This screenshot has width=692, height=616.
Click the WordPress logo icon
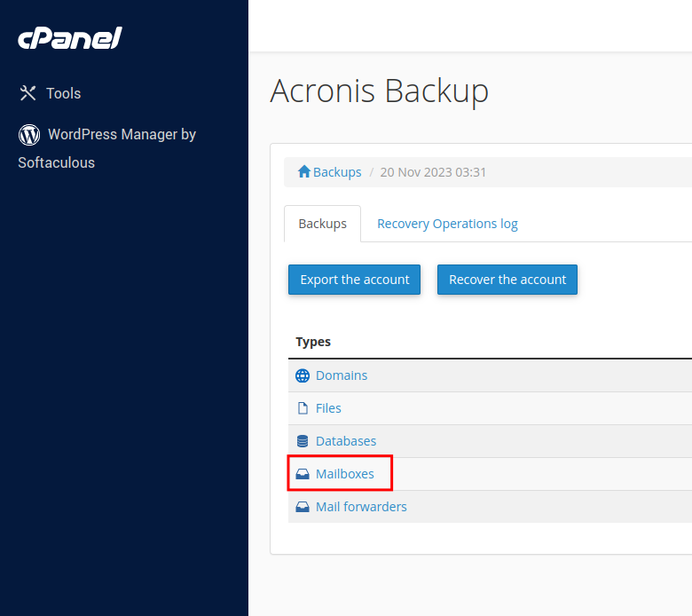[29, 135]
